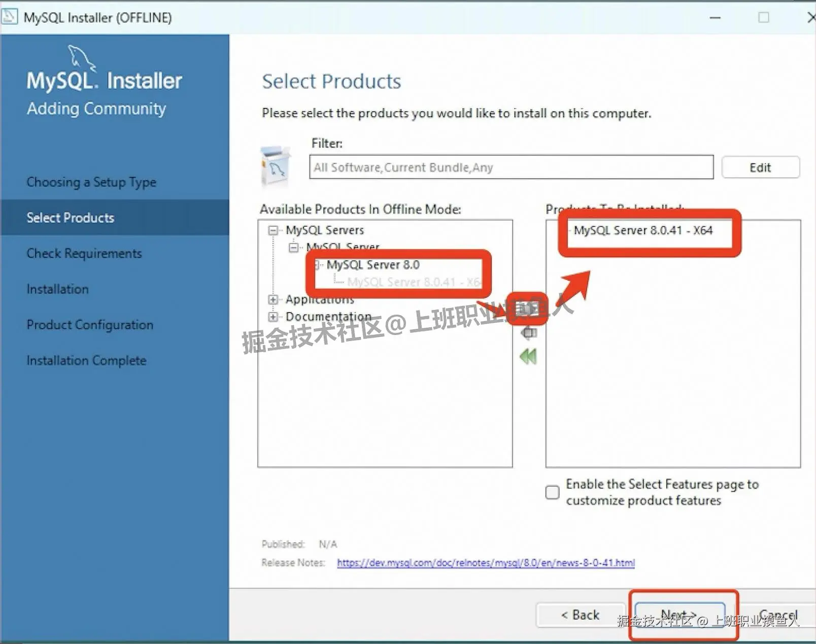Enable the Select Features page checkbox
This screenshot has width=816, height=644.
[552, 492]
